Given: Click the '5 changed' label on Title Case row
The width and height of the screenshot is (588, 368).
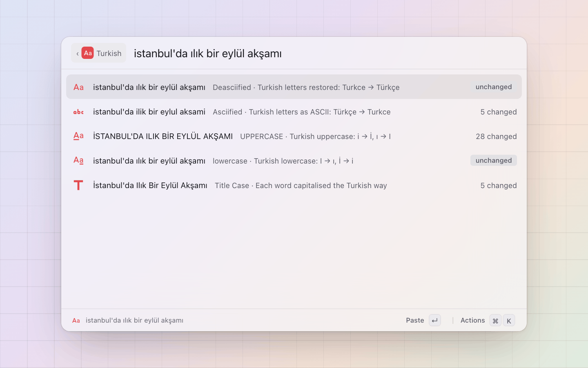Looking at the screenshot, I should coord(499,186).
